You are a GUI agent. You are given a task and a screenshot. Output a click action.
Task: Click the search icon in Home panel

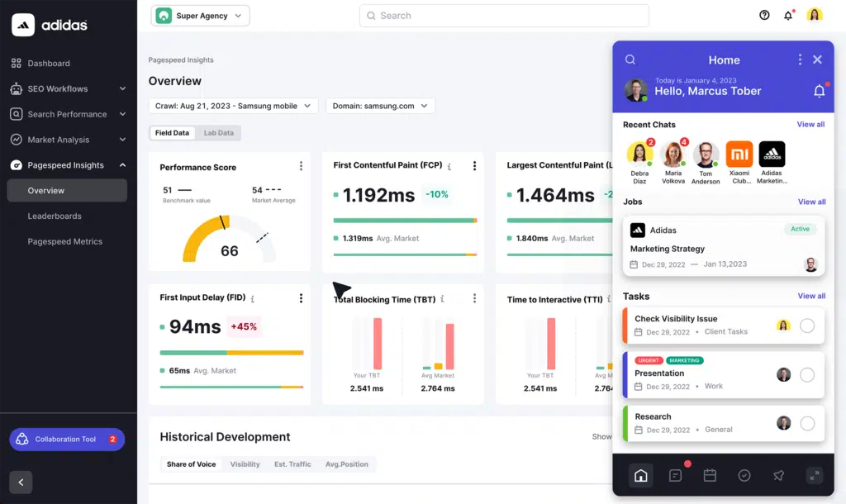coord(630,59)
